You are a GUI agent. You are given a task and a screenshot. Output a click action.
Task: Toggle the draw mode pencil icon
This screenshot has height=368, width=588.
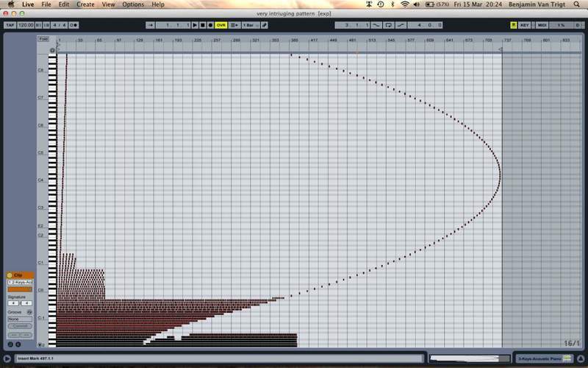coord(265,25)
